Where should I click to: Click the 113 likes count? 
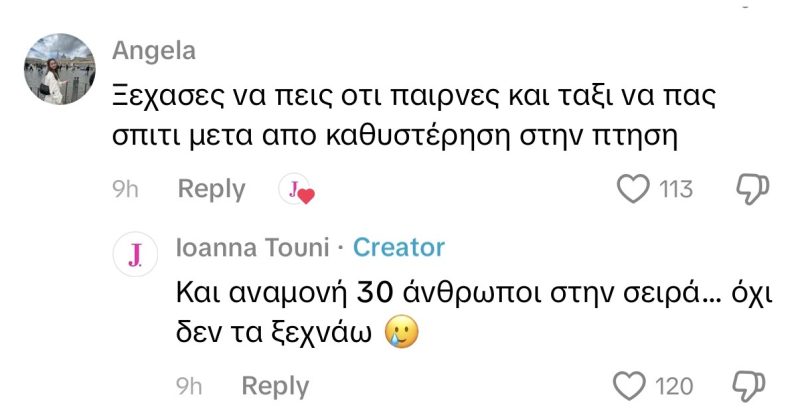tap(676, 189)
